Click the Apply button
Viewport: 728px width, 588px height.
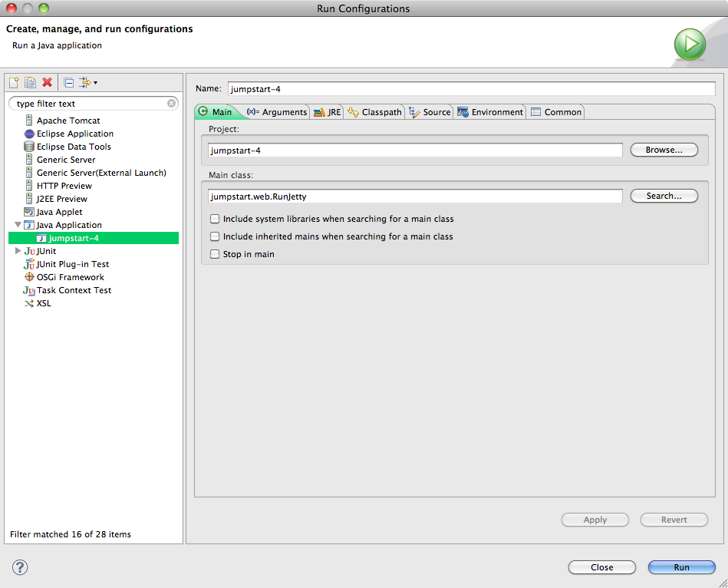(595, 520)
